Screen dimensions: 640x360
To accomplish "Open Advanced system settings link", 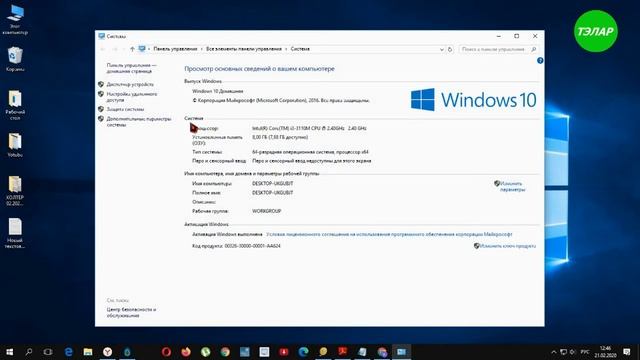I will [x=139, y=122].
